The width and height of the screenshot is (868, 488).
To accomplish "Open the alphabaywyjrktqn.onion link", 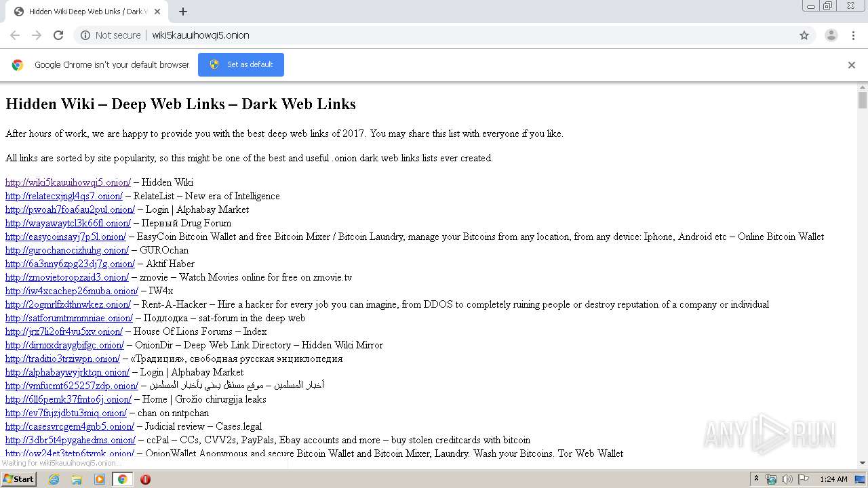I will click(67, 372).
